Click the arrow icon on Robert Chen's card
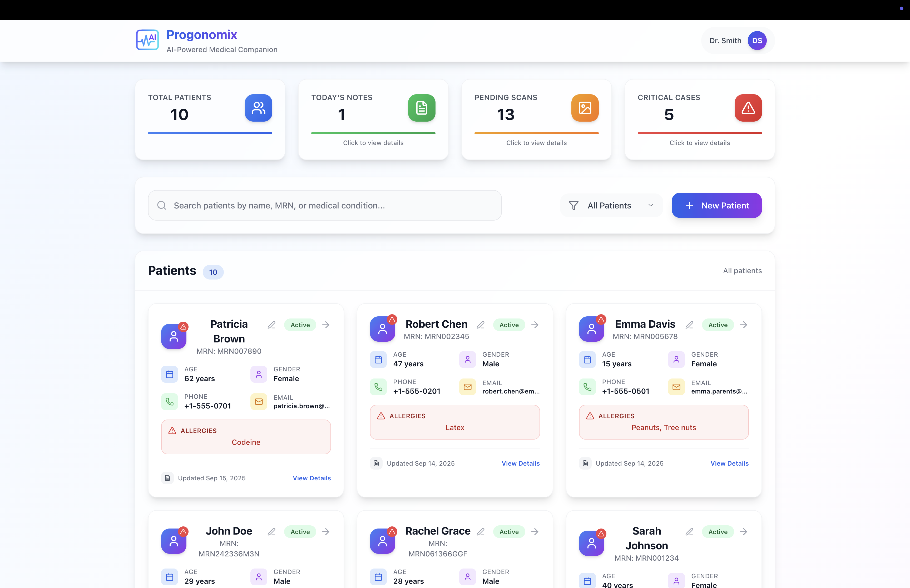Image resolution: width=910 pixels, height=588 pixels. pyautogui.click(x=535, y=325)
